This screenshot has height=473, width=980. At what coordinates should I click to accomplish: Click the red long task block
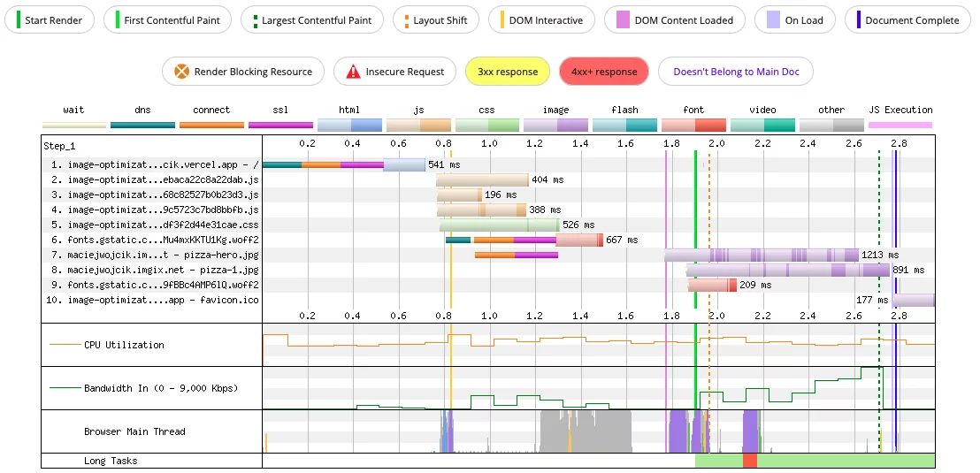point(750,461)
